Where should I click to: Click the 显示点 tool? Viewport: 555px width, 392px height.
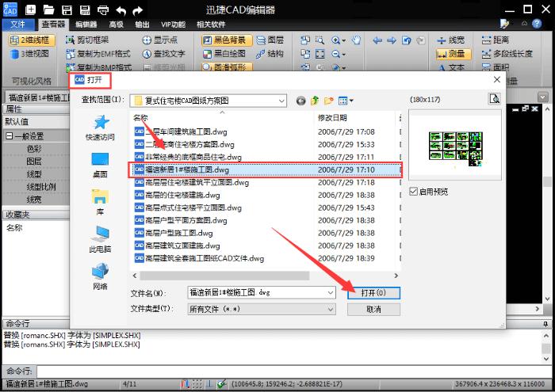click(160, 40)
